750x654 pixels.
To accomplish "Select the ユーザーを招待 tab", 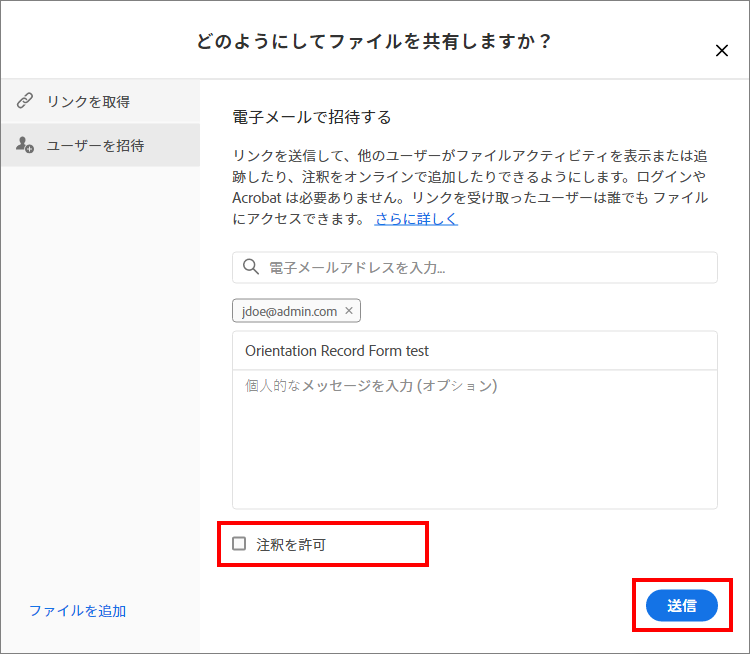I will coord(95,145).
